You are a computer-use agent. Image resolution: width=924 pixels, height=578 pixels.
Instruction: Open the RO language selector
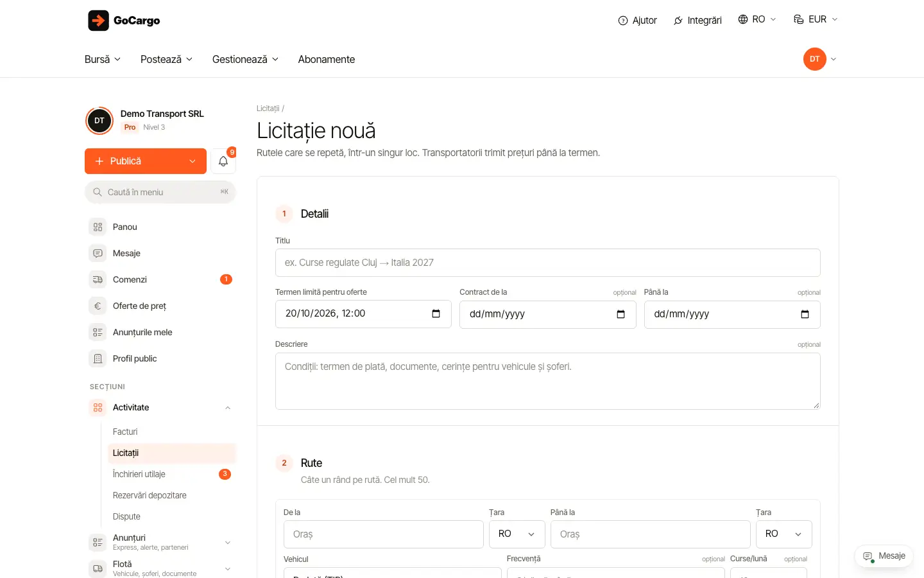pos(757,19)
